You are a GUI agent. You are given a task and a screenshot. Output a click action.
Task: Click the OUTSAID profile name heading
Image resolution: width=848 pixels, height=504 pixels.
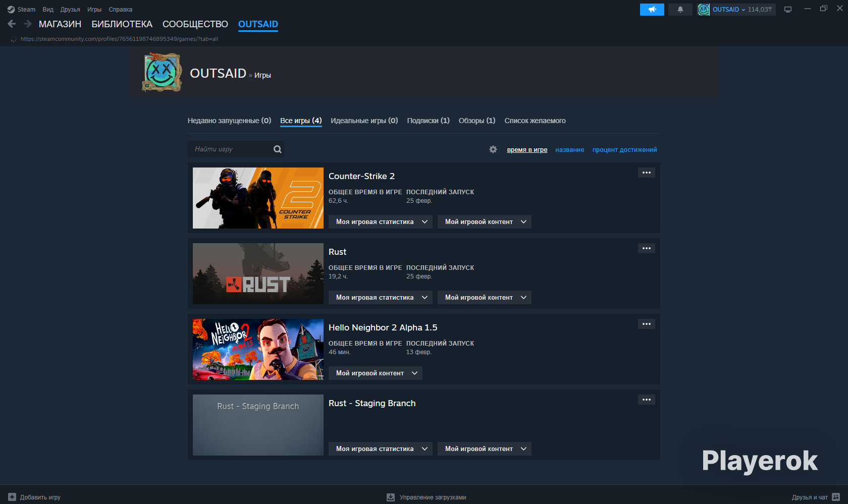pos(218,73)
